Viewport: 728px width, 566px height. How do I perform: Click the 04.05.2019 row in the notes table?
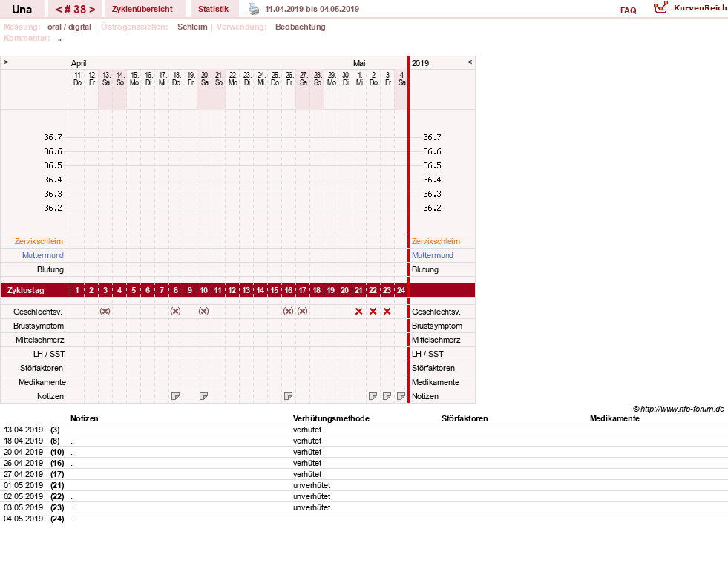[364, 519]
